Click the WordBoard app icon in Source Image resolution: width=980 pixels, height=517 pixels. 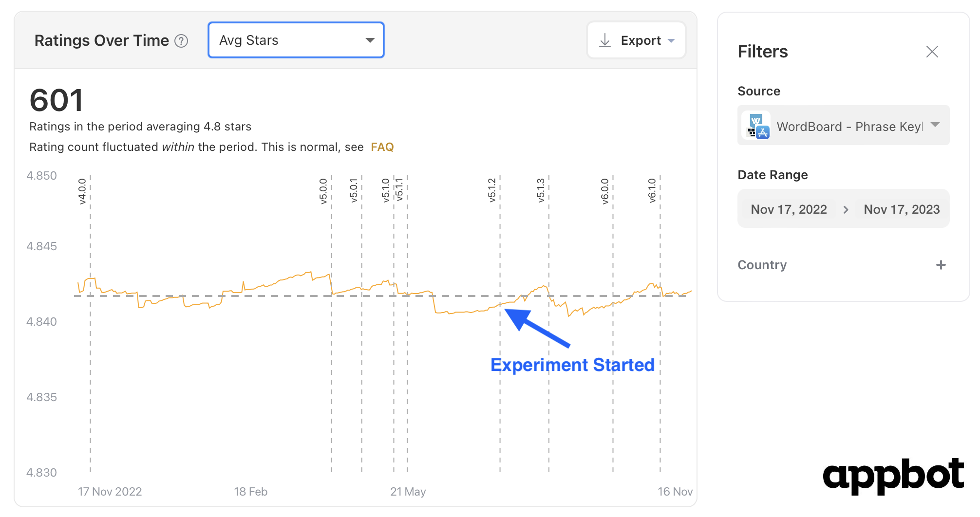756,126
